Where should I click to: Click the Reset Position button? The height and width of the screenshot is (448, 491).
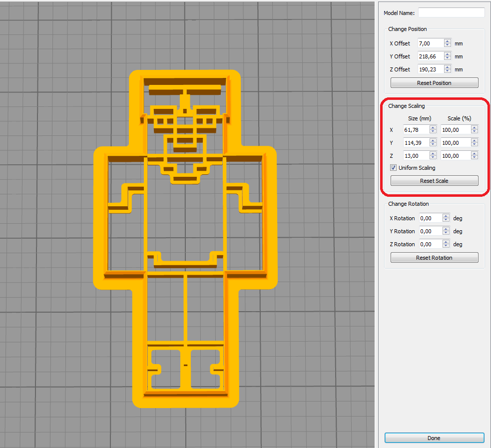pyautogui.click(x=435, y=82)
